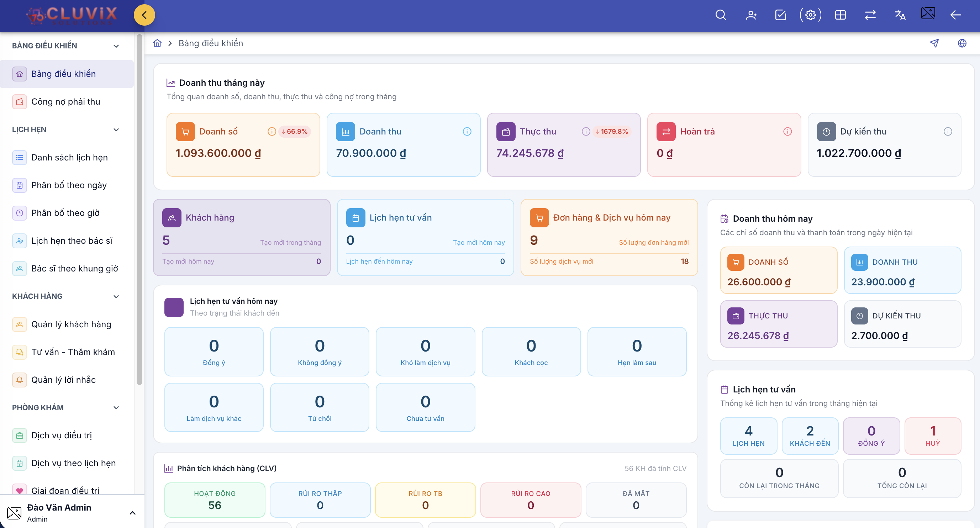Click the Khách hàng summary card
Viewport: 980px width, 528px height.
tap(242, 237)
